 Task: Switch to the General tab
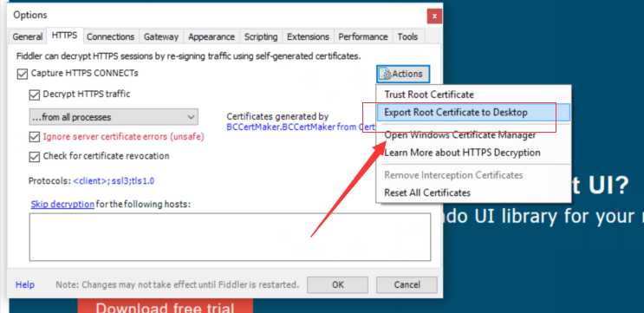click(27, 36)
